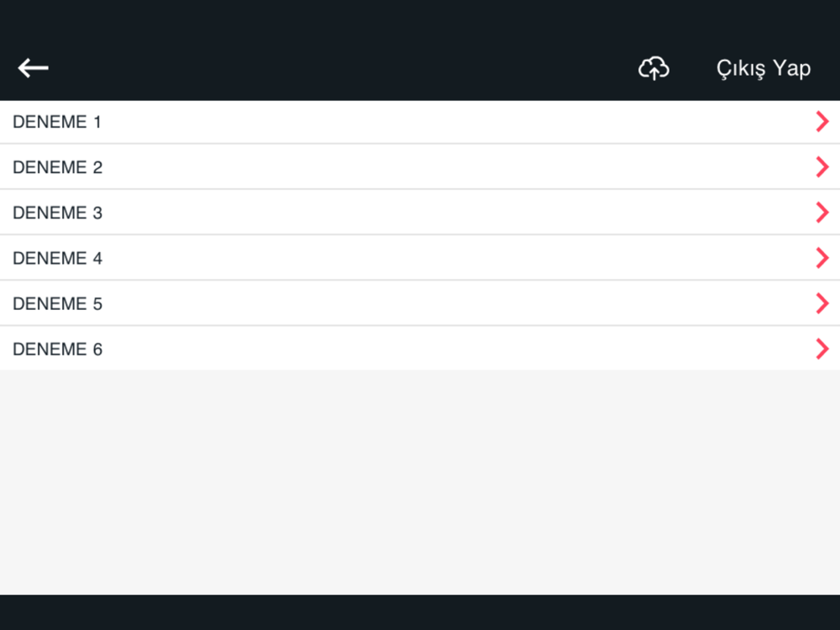Log out with Çıkış Yap
The image size is (840, 630).
pyautogui.click(x=764, y=69)
